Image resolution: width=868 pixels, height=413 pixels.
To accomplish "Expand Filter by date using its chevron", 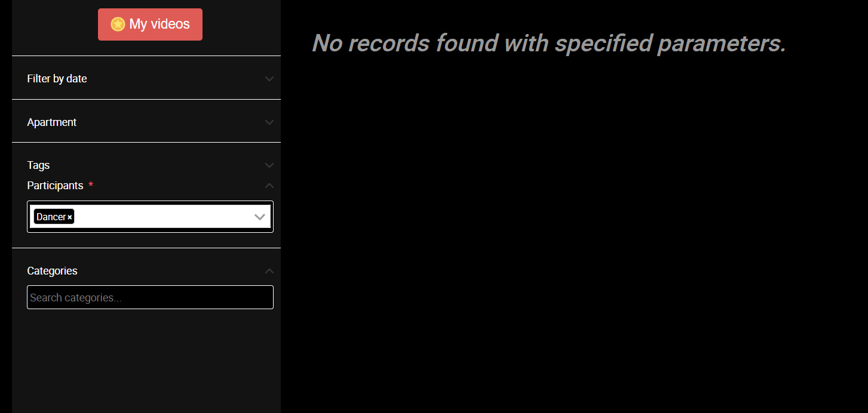I will coord(269,79).
